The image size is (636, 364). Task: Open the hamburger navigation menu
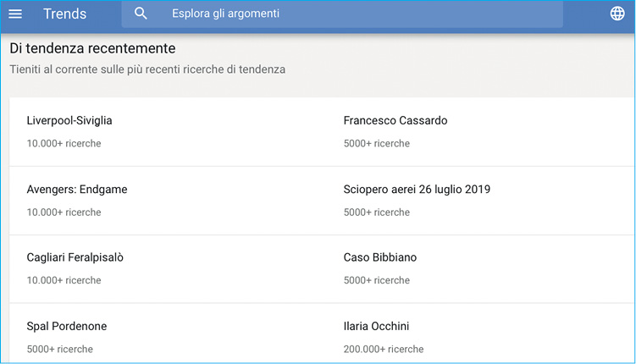[15, 14]
